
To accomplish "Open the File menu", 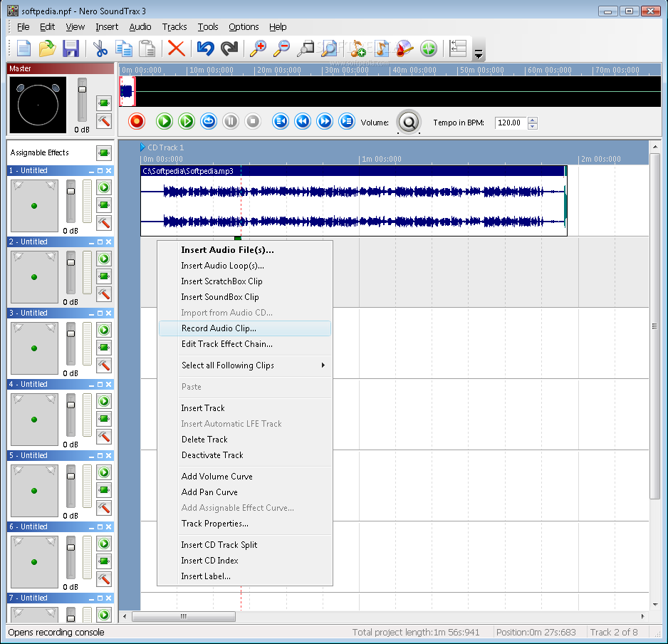I will point(23,27).
